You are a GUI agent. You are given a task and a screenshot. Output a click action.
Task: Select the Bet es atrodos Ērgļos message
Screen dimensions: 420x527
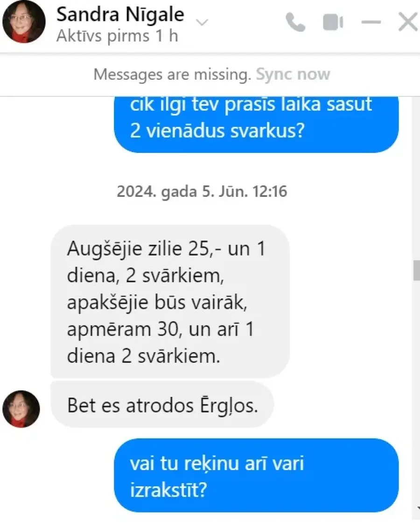(x=162, y=404)
